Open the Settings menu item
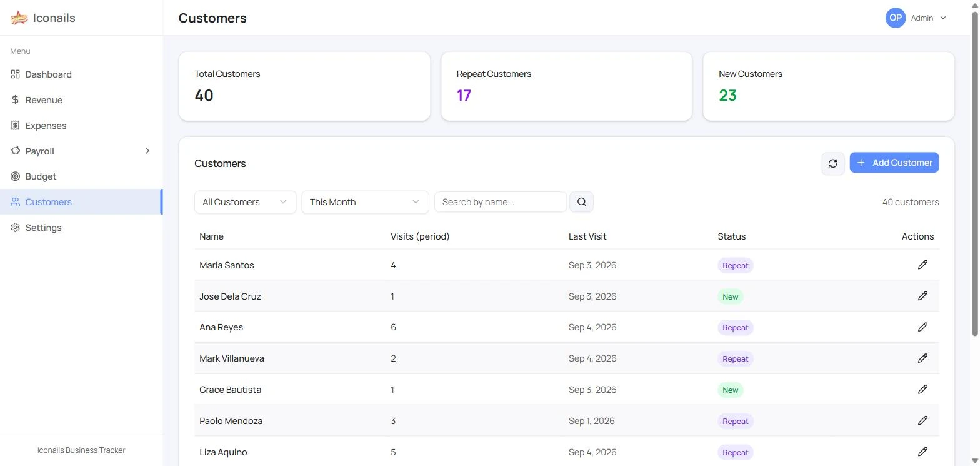Image resolution: width=980 pixels, height=466 pixels. pyautogui.click(x=81, y=227)
